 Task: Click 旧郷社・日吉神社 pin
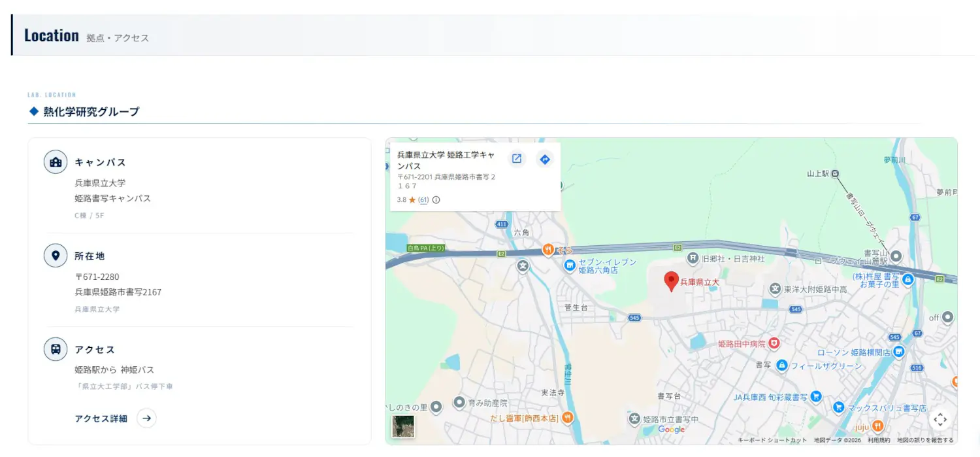[693, 259]
